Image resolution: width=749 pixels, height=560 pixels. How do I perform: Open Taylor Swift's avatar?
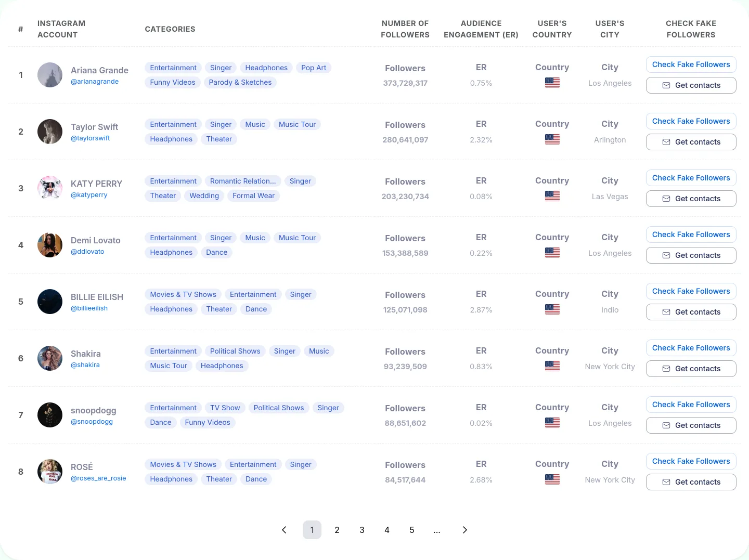point(50,132)
